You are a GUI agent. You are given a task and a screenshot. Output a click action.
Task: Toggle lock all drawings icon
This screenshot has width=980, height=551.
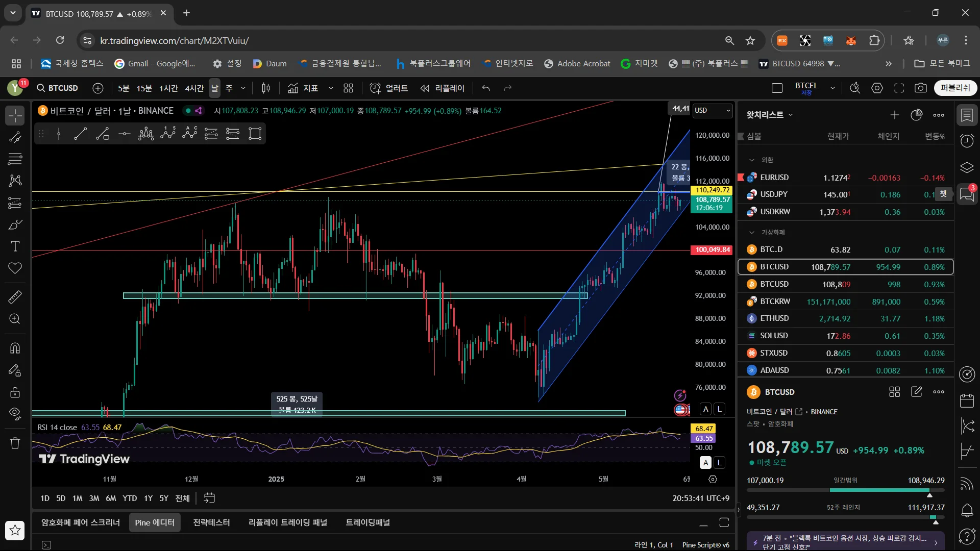click(15, 392)
